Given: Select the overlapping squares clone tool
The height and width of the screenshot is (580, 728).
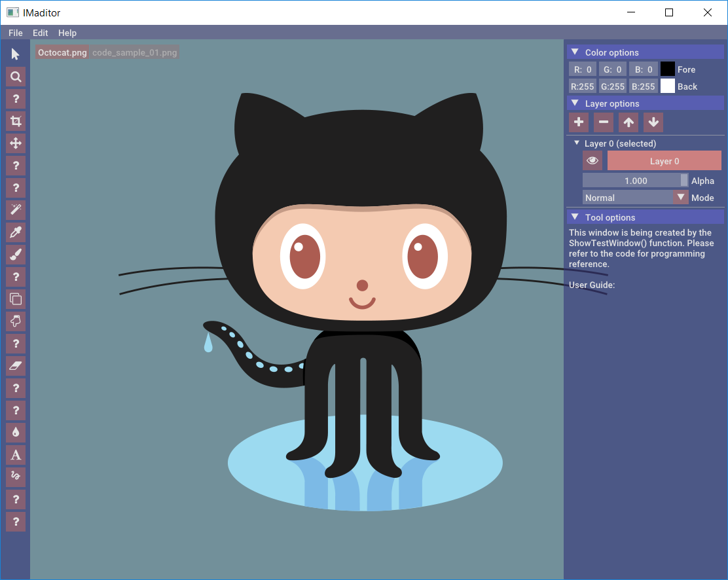Looking at the screenshot, I should 16,299.
